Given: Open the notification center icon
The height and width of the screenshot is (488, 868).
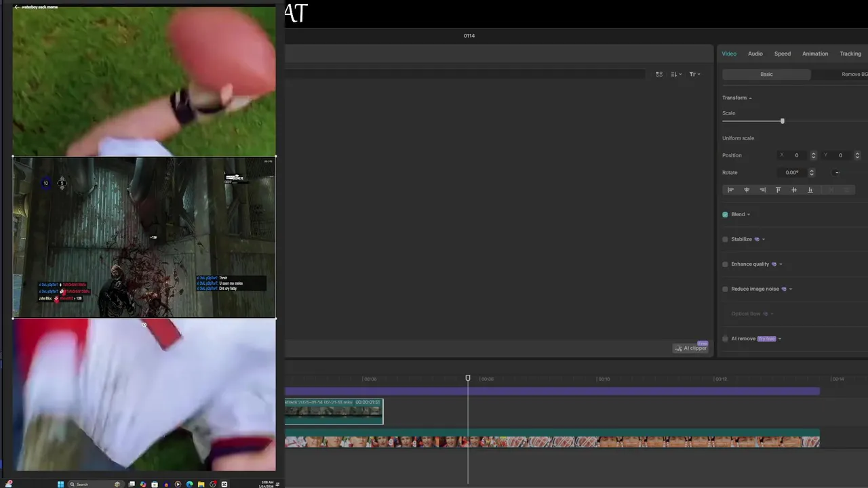Looking at the screenshot, I should [277, 484].
